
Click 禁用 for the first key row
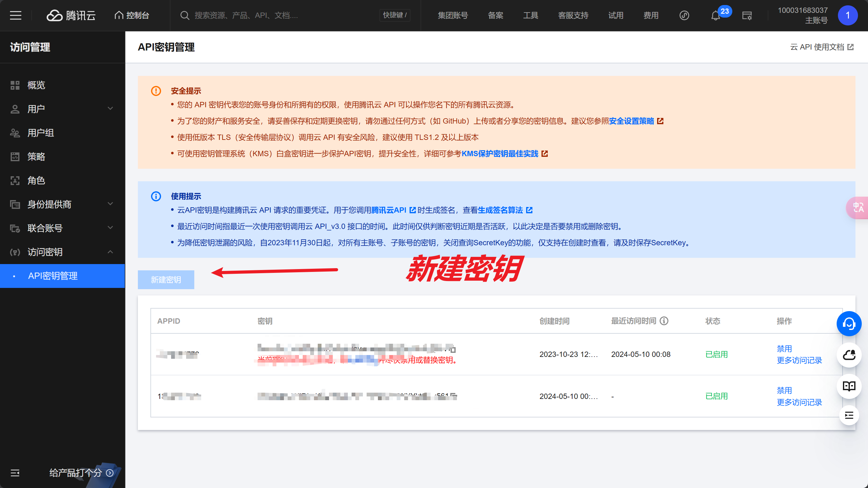tap(784, 348)
